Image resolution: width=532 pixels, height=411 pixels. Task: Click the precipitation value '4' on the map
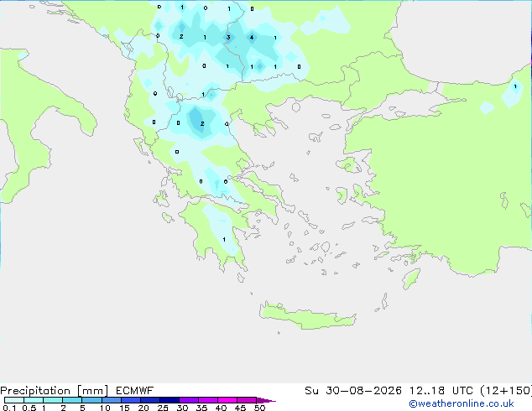tap(252, 37)
